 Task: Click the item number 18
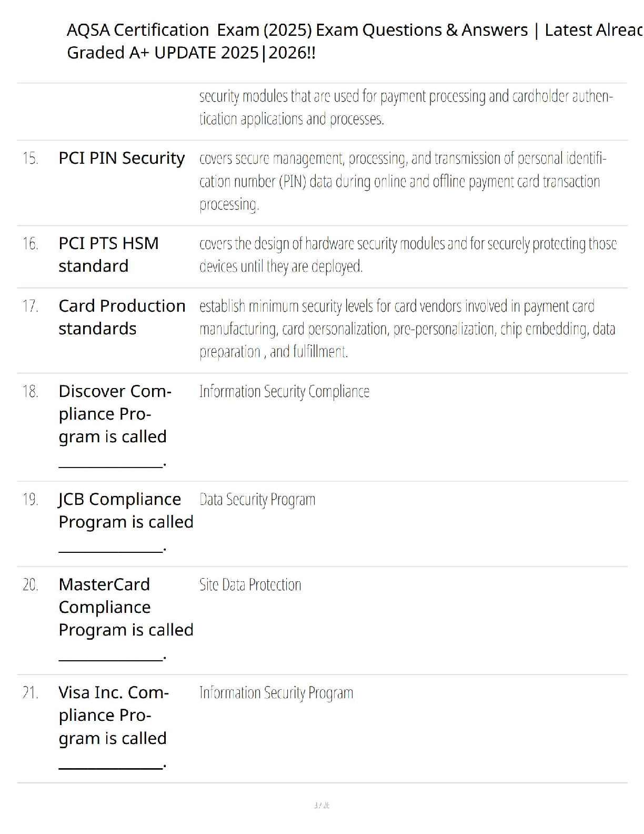point(31,392)
